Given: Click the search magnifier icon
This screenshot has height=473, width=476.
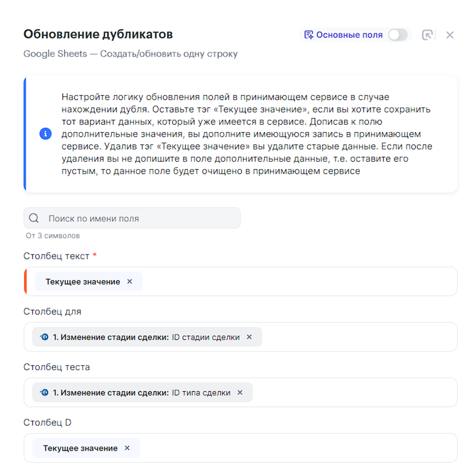Looking at the screenshot, I should (34, 218).
